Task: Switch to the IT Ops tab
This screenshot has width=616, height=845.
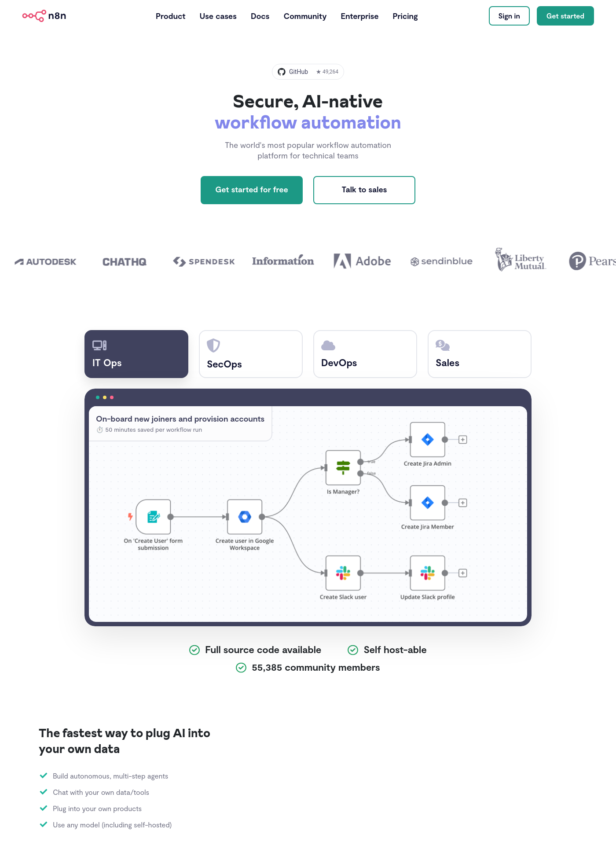Action: (x=136, y=354)
